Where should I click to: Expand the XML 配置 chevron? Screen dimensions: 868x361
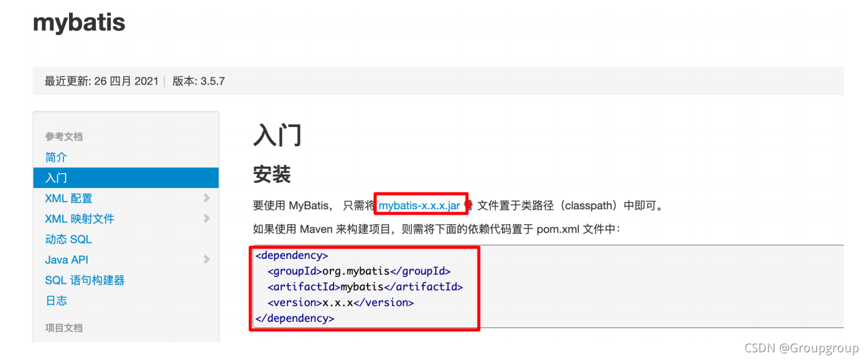[x=207, y=198]
